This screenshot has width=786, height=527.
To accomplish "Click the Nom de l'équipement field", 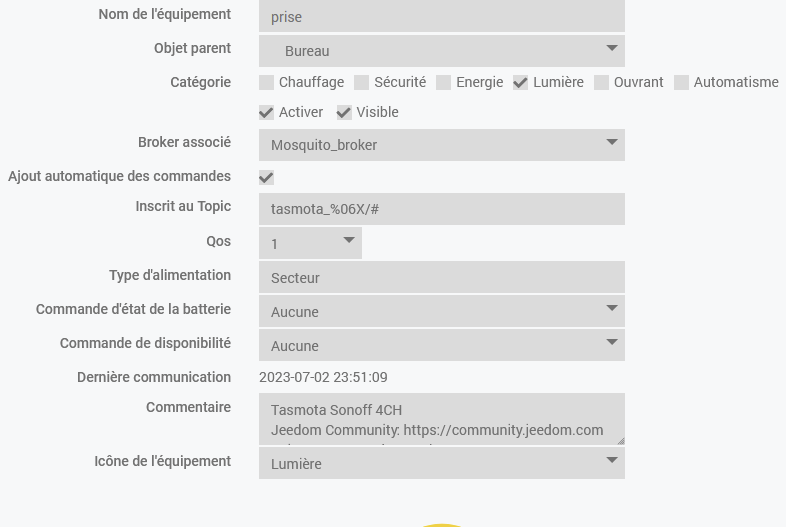I will click(441, 17).
